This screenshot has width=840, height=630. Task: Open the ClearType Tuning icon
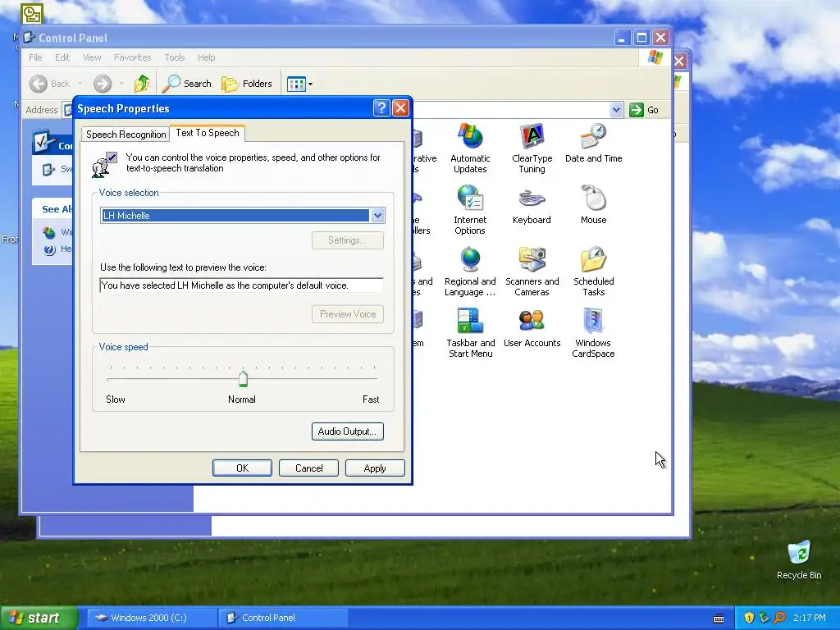(532, 148)
